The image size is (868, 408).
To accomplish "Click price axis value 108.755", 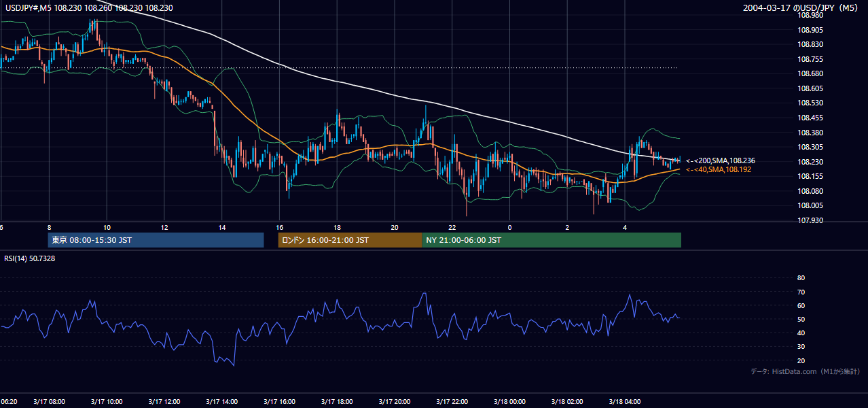I will [810, 59].
